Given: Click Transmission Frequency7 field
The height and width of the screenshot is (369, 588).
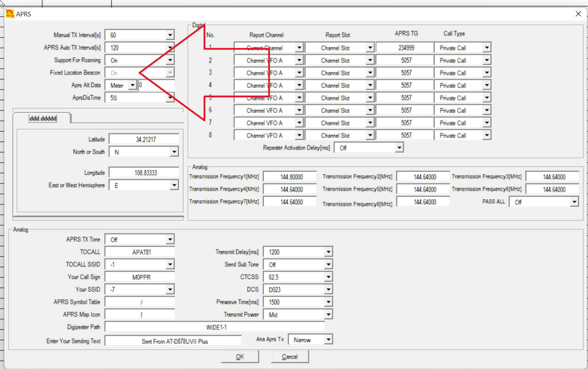Looking at the screenshot, I should [290, 202].
